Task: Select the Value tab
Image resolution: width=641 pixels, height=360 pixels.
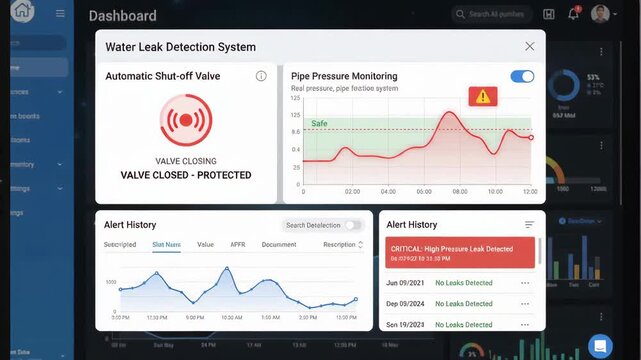Action: 205,244
